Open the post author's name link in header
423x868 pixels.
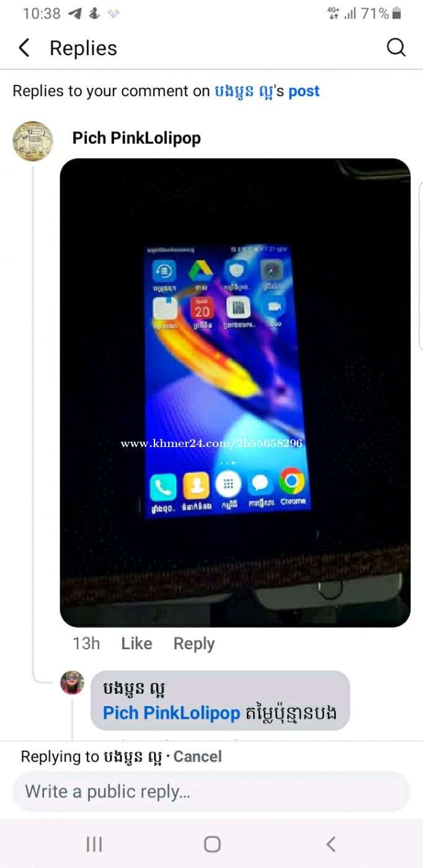[x=244, y=91]
